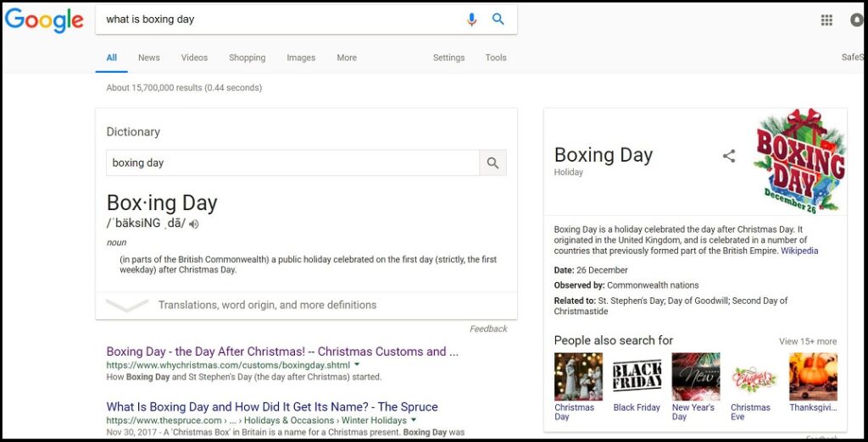Open the Google apps grid icon
The height and width of the screenshot is (442, 868).
(826, 20)
